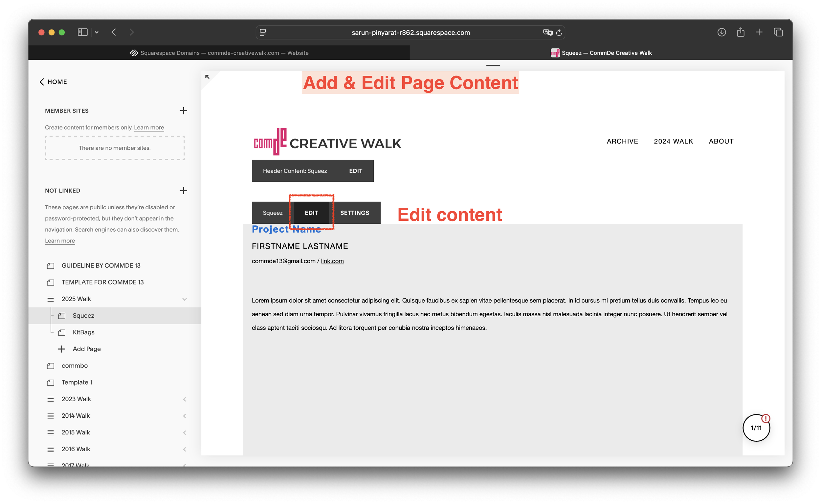Click the plus icon beside Member Sites
The width and height of the screenshot is (821, 504).
pos(183,111)
